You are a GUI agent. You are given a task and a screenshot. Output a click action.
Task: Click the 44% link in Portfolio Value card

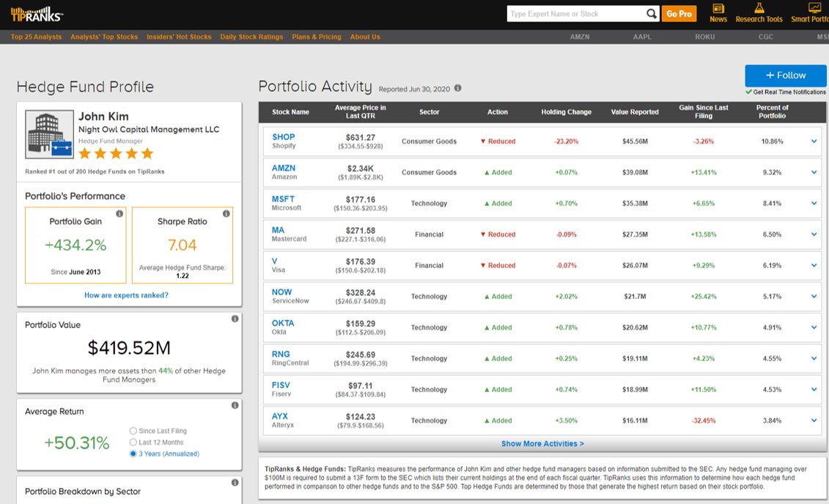(166, 371)
